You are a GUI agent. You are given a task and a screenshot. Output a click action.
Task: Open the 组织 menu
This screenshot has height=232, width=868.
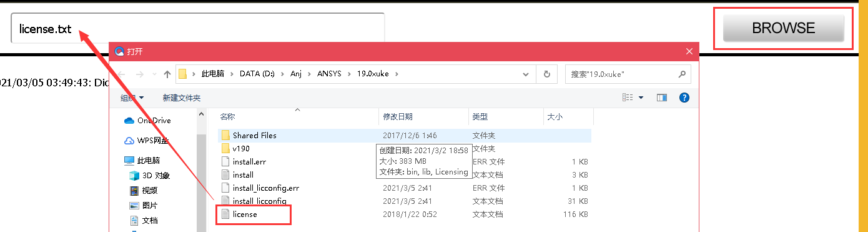tap(132, 98)
